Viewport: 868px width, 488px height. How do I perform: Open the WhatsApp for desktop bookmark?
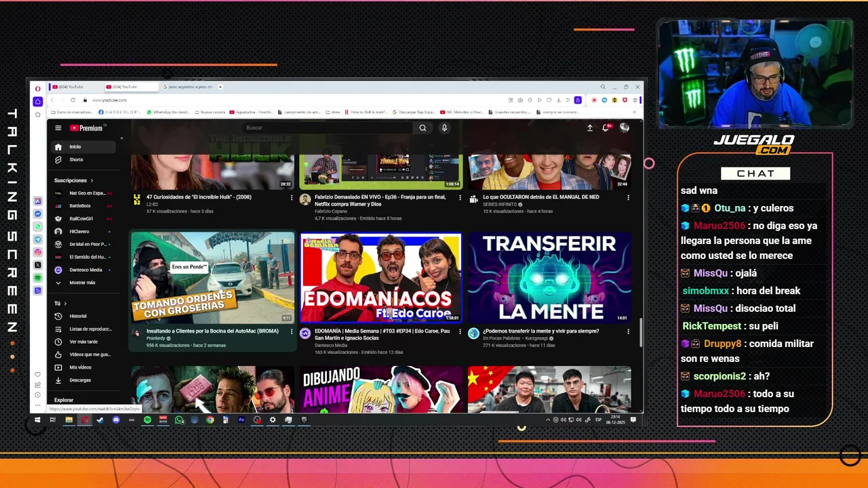[x=169, y=112]
